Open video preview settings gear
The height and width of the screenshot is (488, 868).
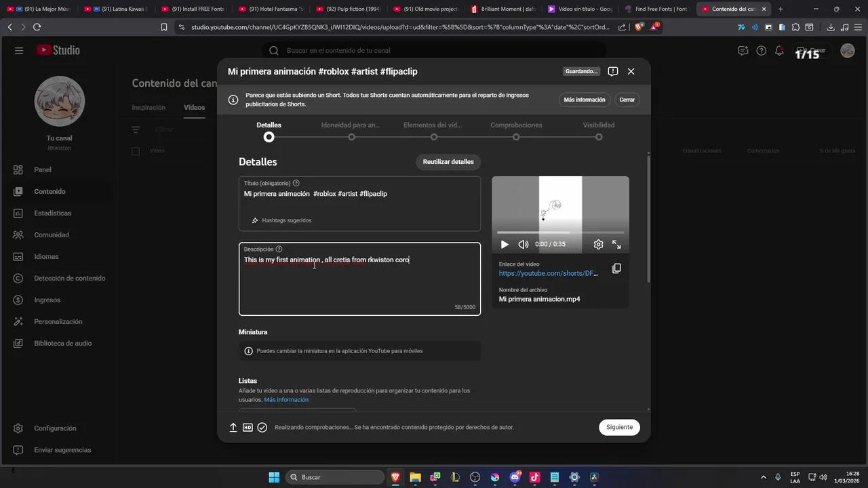pos(598,244)
